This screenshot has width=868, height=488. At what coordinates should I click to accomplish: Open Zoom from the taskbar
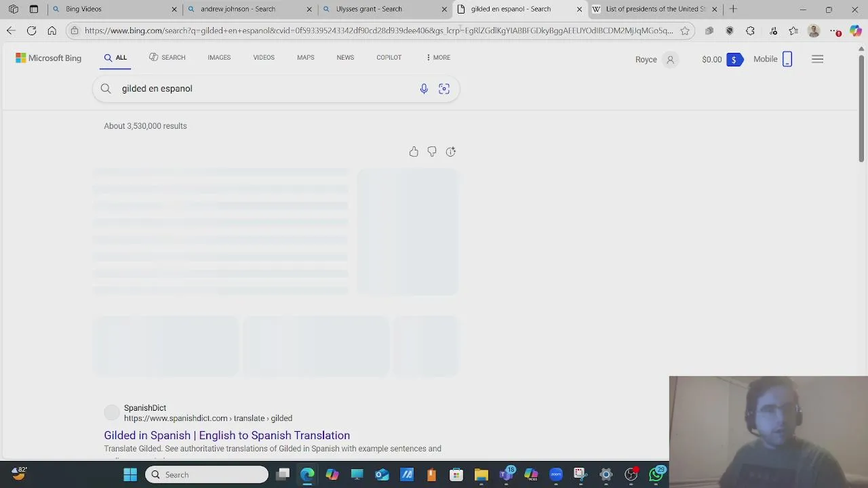point(556,474)
